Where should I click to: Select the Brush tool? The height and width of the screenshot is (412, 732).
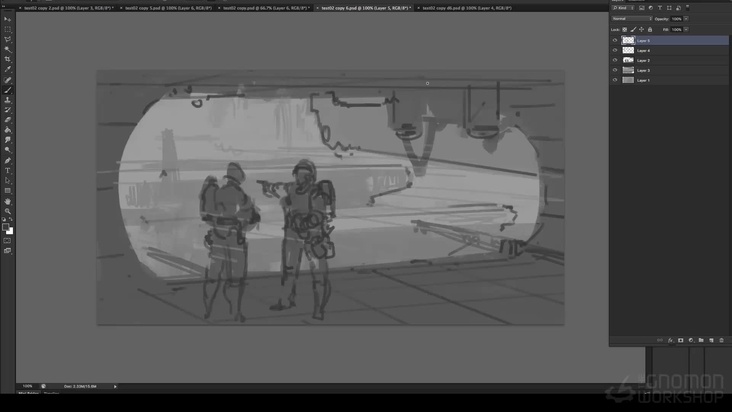[x=7, y=90]
